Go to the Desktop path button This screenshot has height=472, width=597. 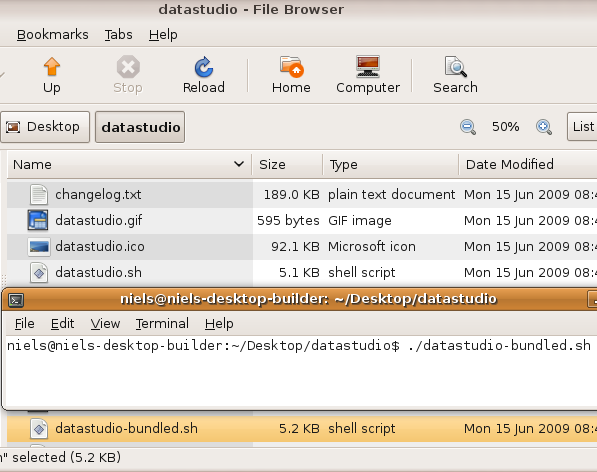[45, 127]
